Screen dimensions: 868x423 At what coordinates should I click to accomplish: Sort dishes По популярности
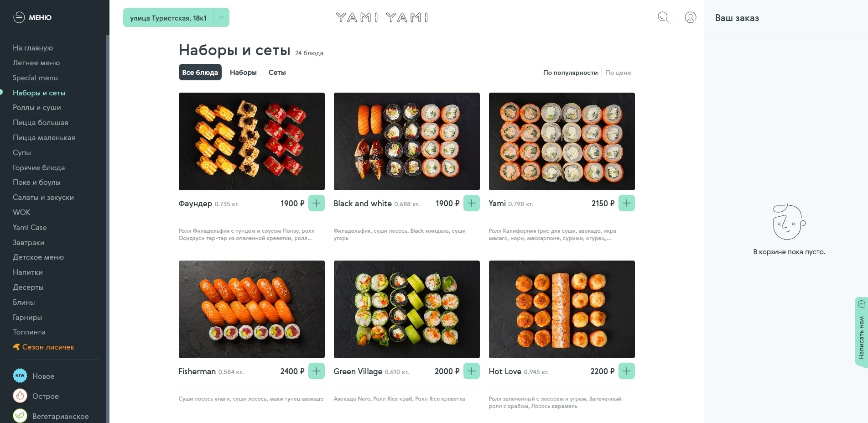[570, 73]
